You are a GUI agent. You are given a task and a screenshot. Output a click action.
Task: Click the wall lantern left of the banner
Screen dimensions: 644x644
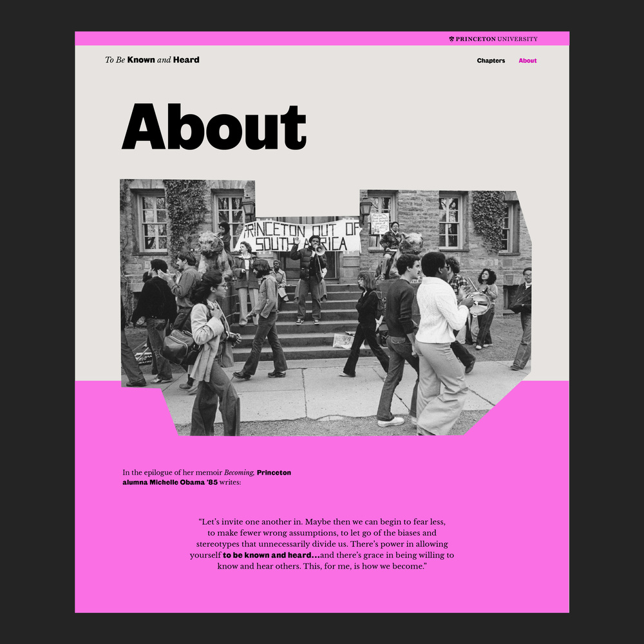click(248, 207)
